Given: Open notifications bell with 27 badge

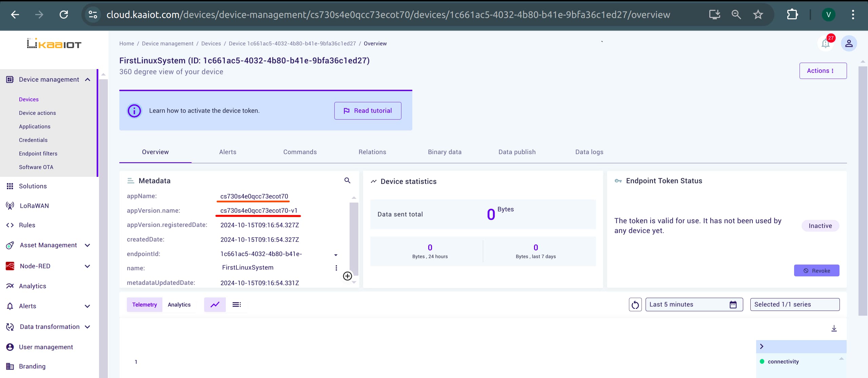Looking at the screenshot, I should (826, 43).
